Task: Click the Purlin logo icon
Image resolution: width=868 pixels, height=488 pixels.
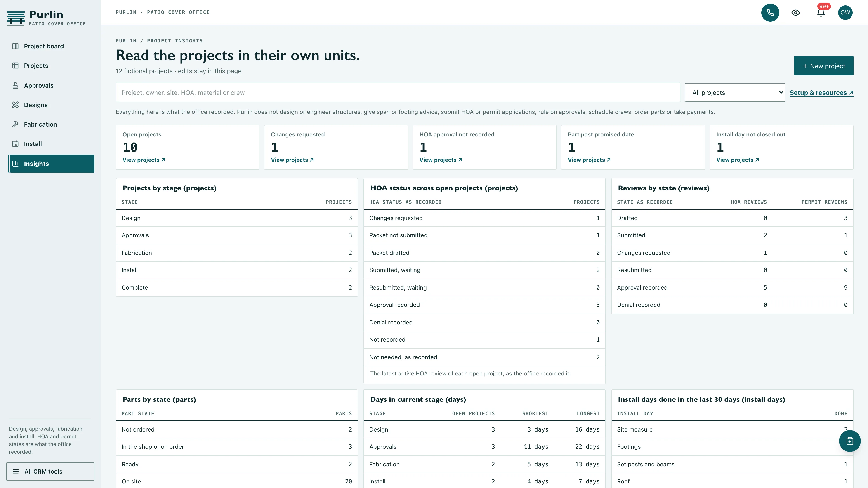Action: [16, 18]
